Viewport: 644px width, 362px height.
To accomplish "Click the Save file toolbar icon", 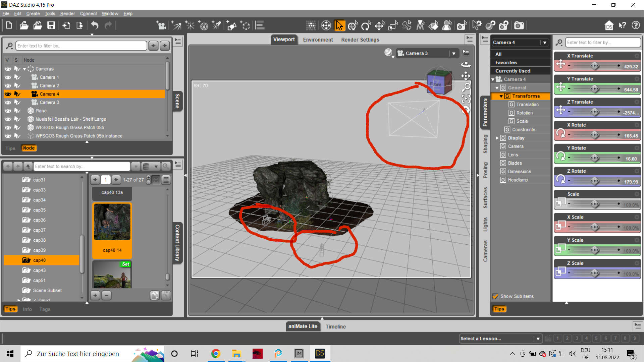I will pyautogui.click(x=51, y=25).
